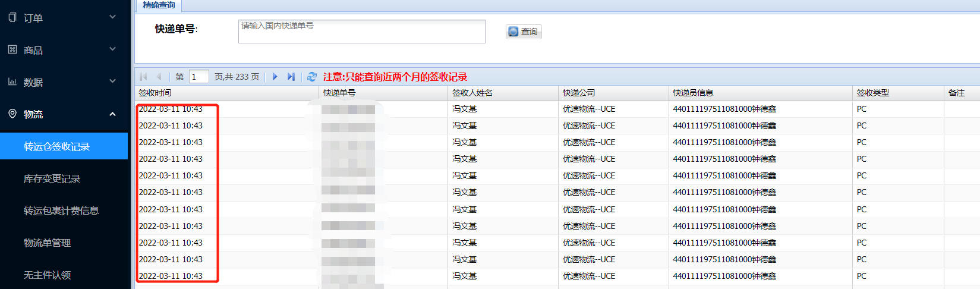Click the 数据 chart icon

(12, 81)
